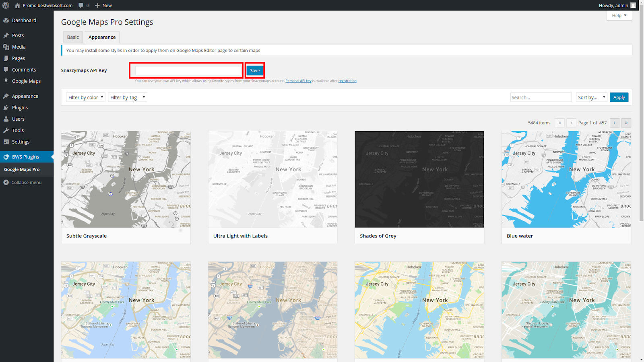644x362 pixels.
Task: Select the Subtle Grayscale map thumbnail
Action: pos(126,179)
